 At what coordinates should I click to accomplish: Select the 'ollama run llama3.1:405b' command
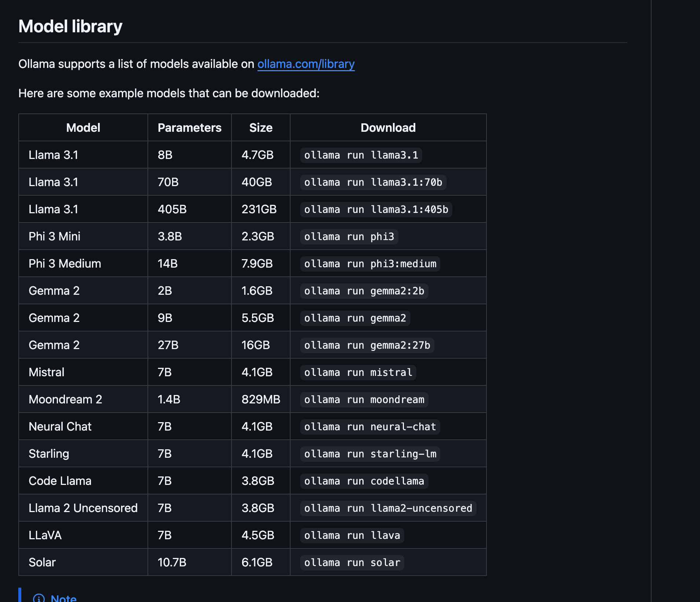coord(376,209)
